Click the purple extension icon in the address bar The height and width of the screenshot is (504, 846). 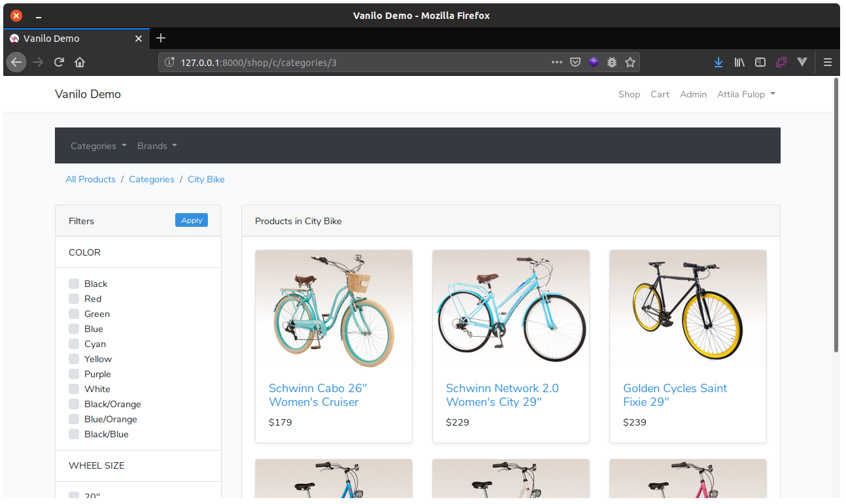pyautogui.click(x=594, y=62)
